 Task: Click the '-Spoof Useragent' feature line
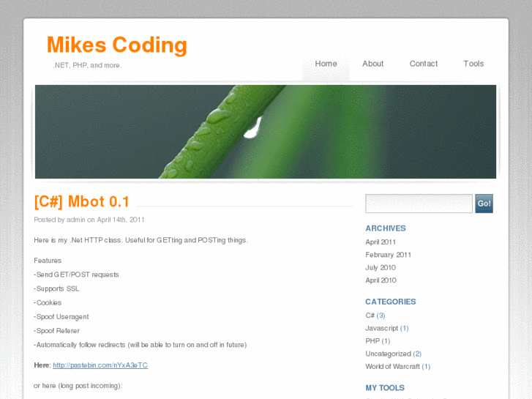tap(61, 317)
